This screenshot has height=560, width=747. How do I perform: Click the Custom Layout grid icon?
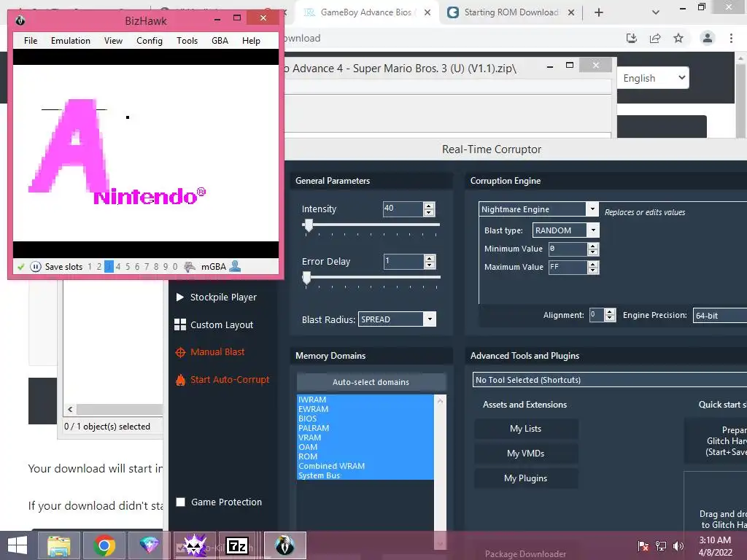point(180,324)
